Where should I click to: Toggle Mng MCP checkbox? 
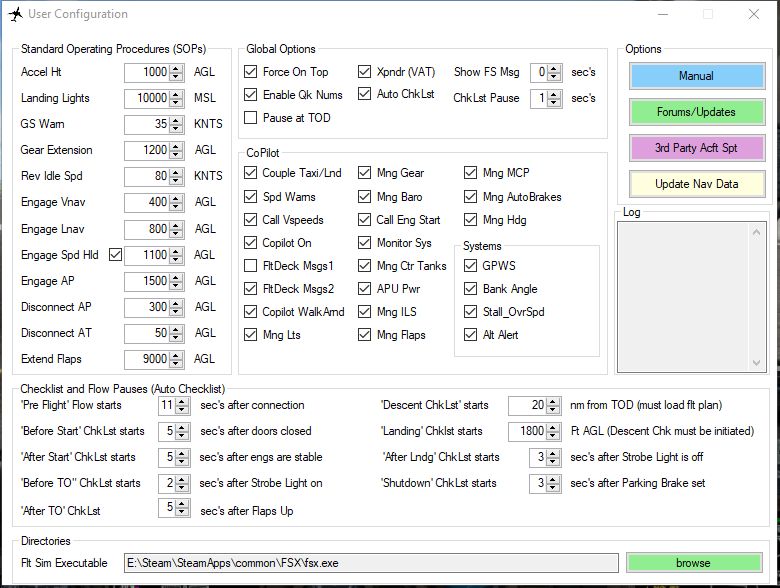[x=471, y=173]
